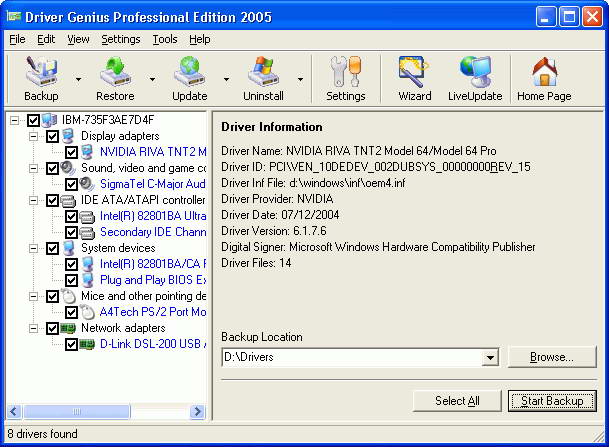This screenshot has height=447, width=609.
Task: Collapse the Display adapters tree node
Action: [33, 136]
